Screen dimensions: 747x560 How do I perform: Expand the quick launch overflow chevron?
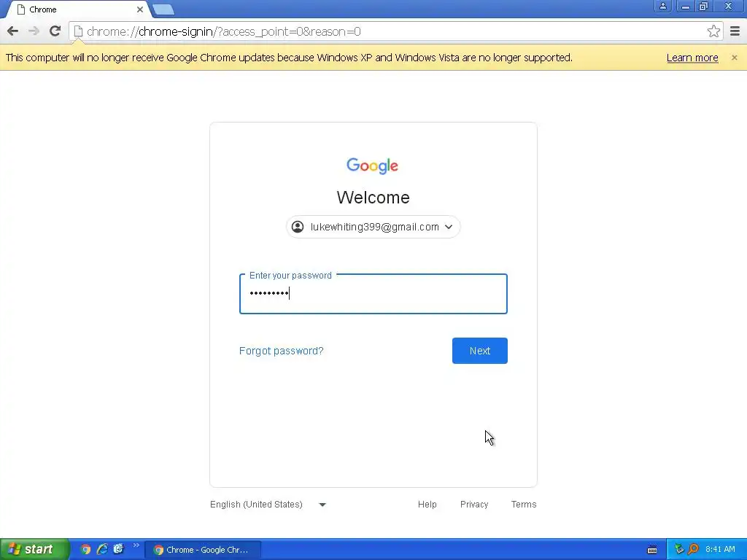tap(136, 545)
